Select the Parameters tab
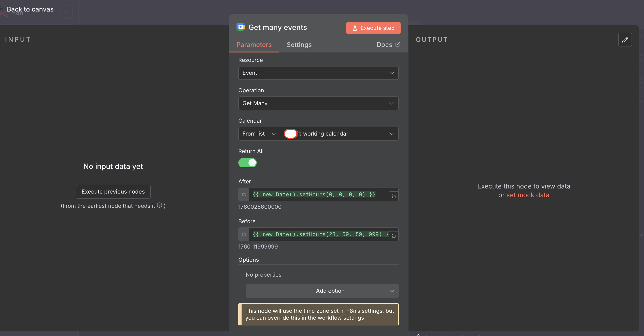Screen dimensions: 644x336 [x=254, y=45]
